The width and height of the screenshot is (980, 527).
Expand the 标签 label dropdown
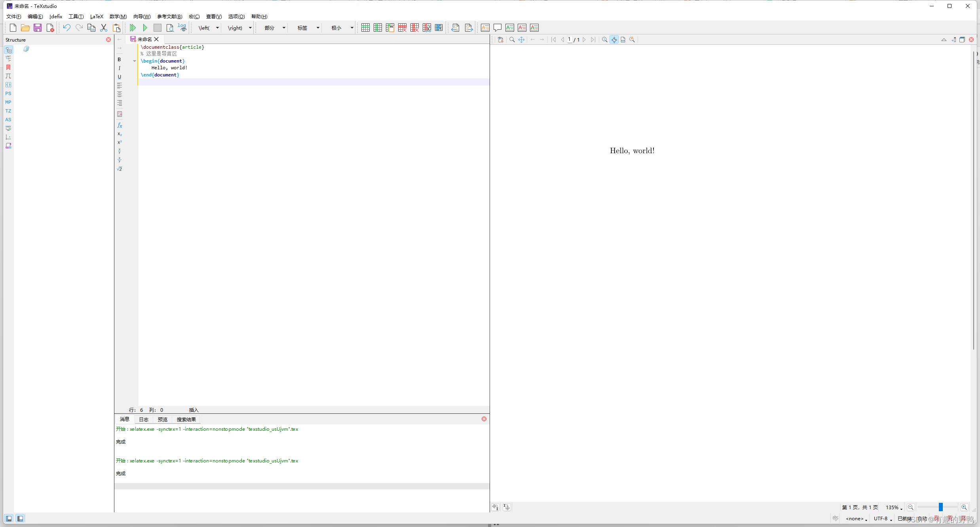click(318, 28)
